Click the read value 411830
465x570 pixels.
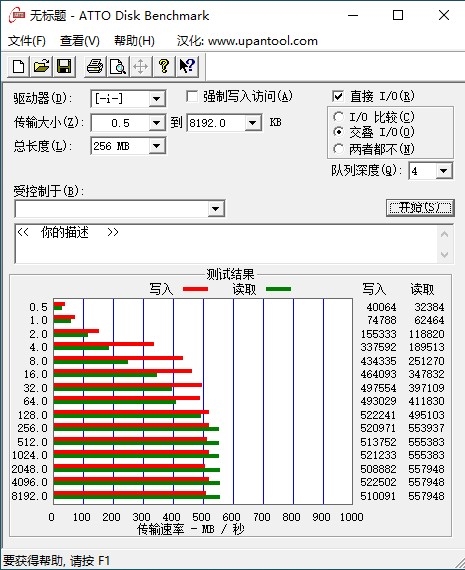[x=426, y=401]
